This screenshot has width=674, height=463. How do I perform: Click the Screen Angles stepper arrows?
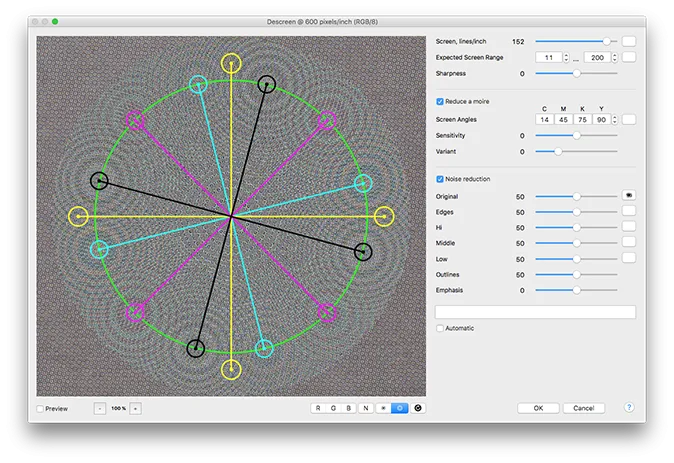(614, 119)
